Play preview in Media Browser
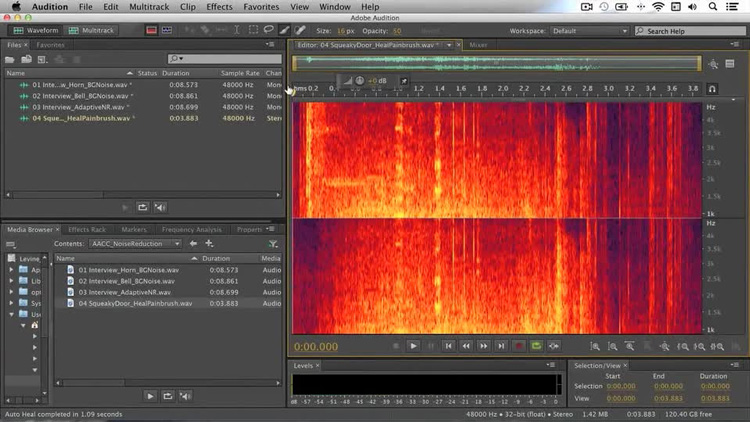 (150, 396)
